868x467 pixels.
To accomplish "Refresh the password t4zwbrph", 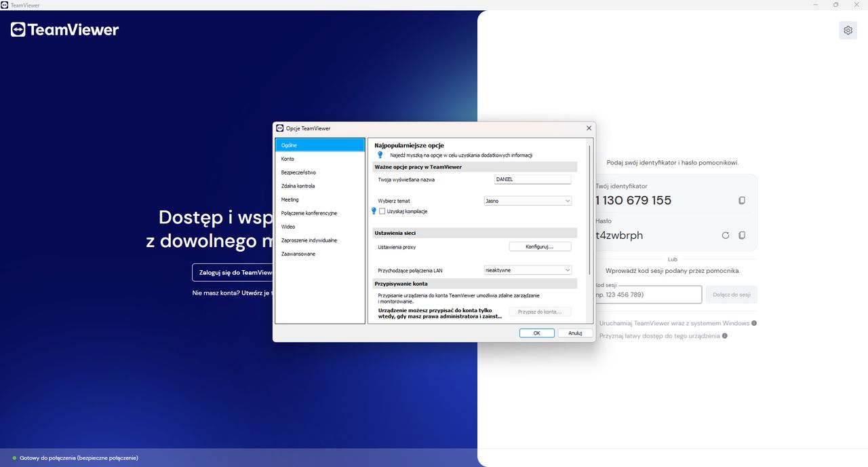I will click(x=726, y=235).
